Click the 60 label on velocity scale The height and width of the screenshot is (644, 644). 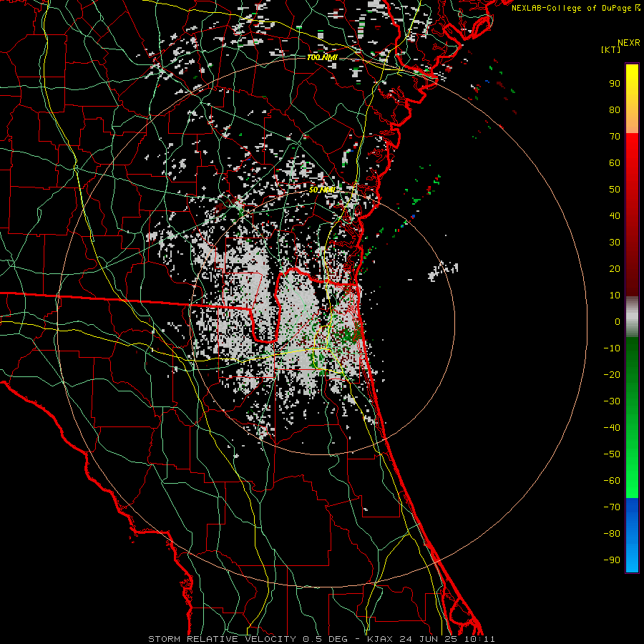(615, 163)
